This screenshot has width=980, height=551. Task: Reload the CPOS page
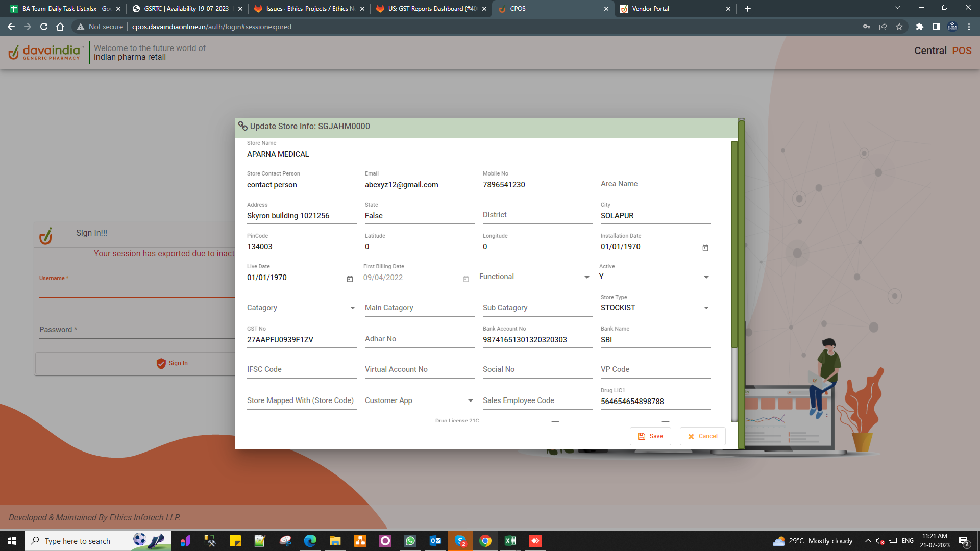[44, 27]
